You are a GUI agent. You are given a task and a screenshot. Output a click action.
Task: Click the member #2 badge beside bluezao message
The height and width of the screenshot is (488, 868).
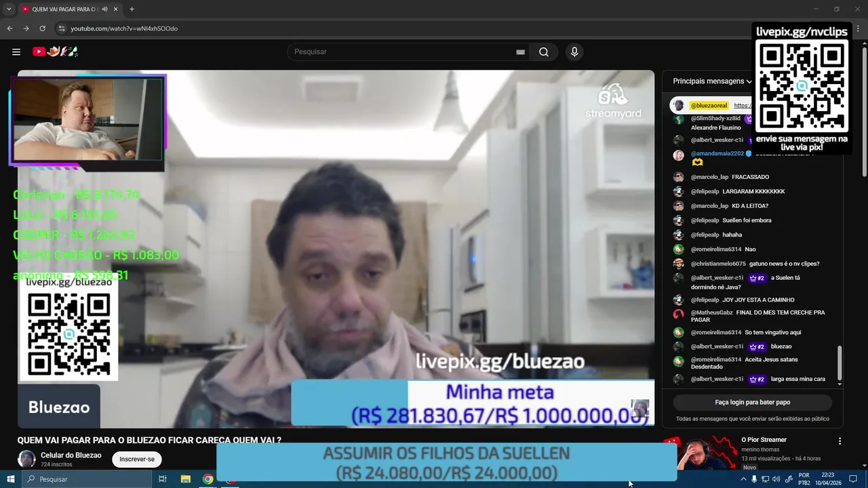[x=757, y=346]
